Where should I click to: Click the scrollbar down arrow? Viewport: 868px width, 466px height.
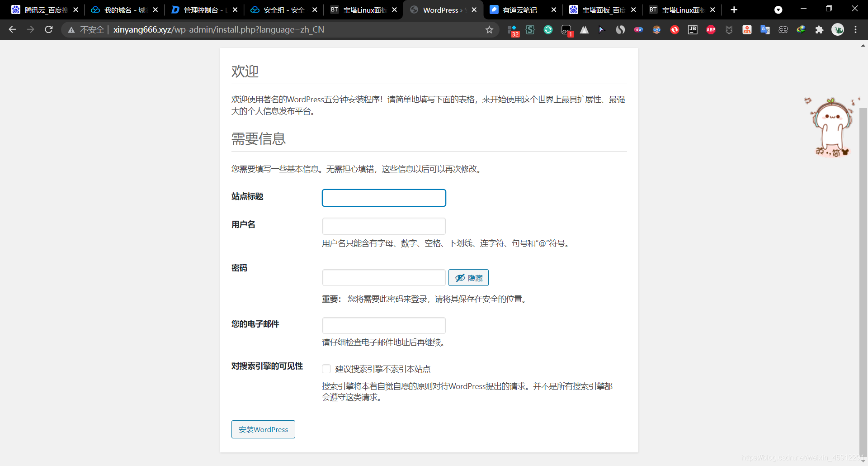(863, 461)
